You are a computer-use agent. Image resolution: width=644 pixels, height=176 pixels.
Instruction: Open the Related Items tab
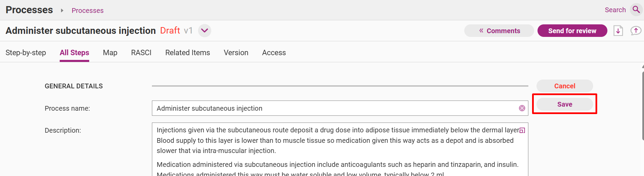pyautogui.click(x=188, y=52)
